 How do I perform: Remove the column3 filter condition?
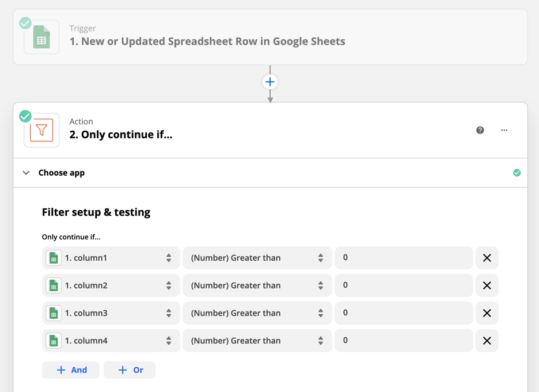coord(487,313)
